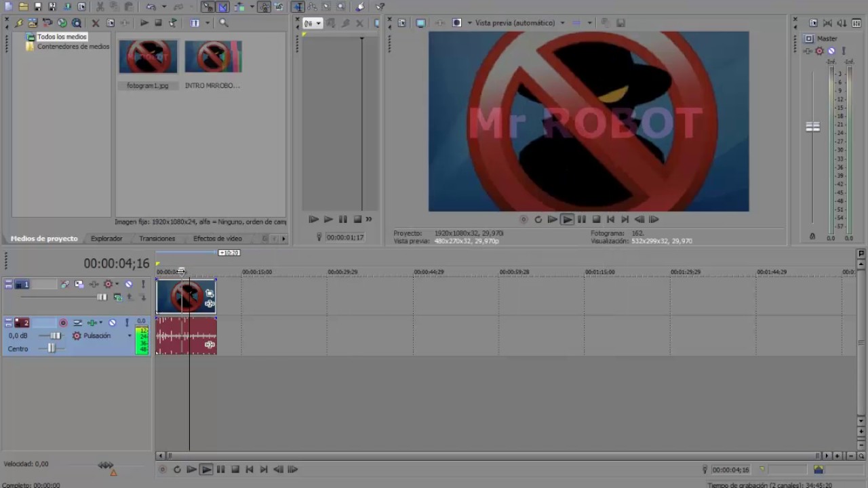Click the Master FX gear icon
Screen dimensions: 868x488
[819, 51]
